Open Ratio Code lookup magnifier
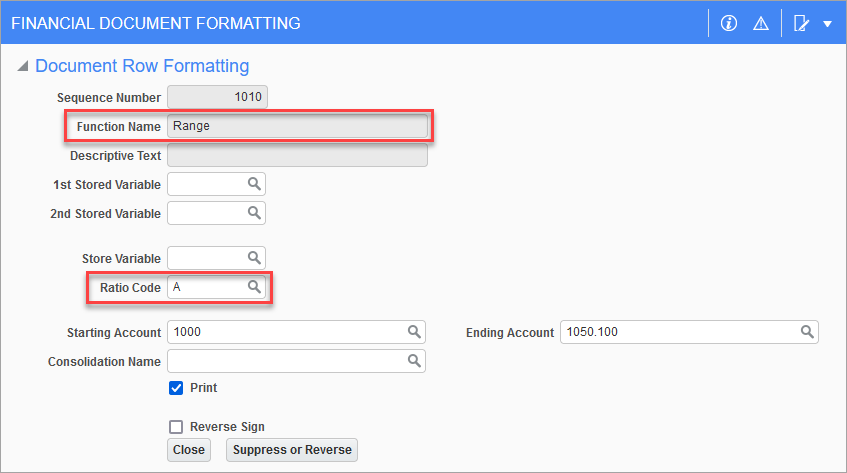The image size is (847, 473). [254, 287]
